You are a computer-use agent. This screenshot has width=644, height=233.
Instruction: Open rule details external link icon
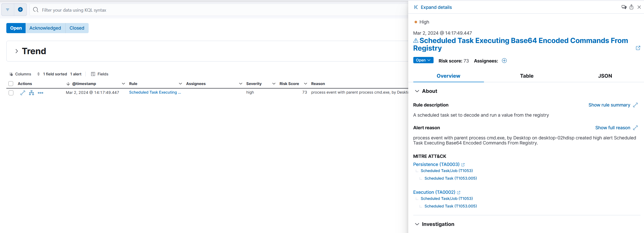[x=638, y=48]
